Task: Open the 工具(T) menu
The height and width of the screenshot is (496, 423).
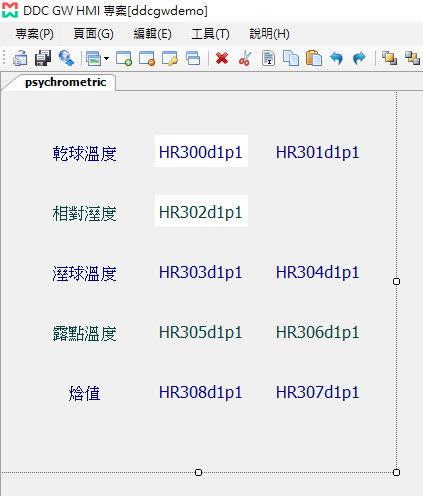Action: pos(210,34)
